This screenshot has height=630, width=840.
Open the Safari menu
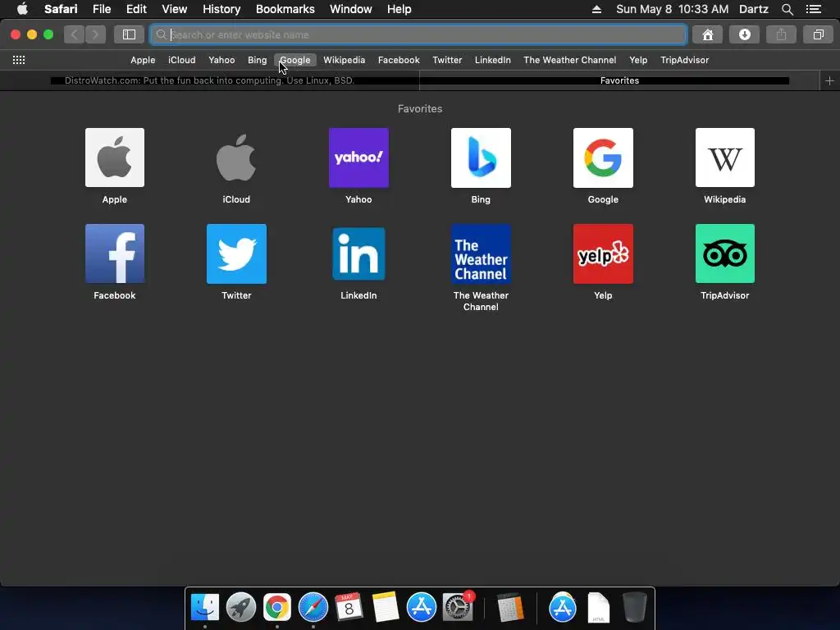click(61, 9)
